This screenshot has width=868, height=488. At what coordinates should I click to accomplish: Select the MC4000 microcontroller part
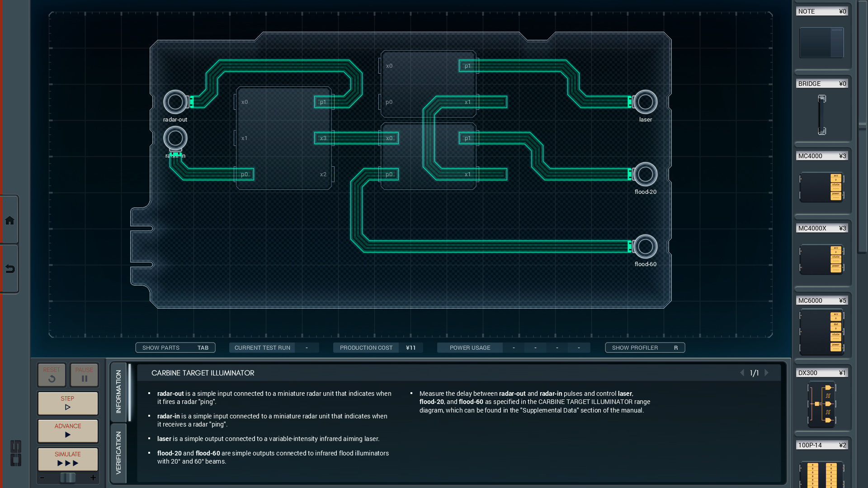point(821,187)
